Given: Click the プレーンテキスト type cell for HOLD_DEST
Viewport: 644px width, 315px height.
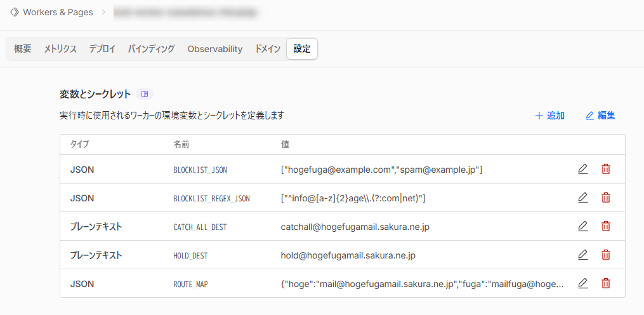Looking at the screenshot, I should click(96, 255).
